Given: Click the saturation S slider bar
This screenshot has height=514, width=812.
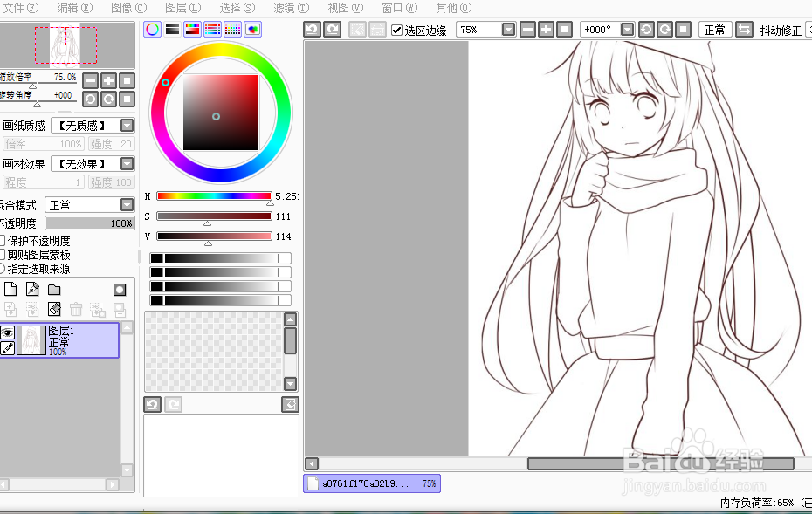Looking at the screenshot, I should pos(214,216).
